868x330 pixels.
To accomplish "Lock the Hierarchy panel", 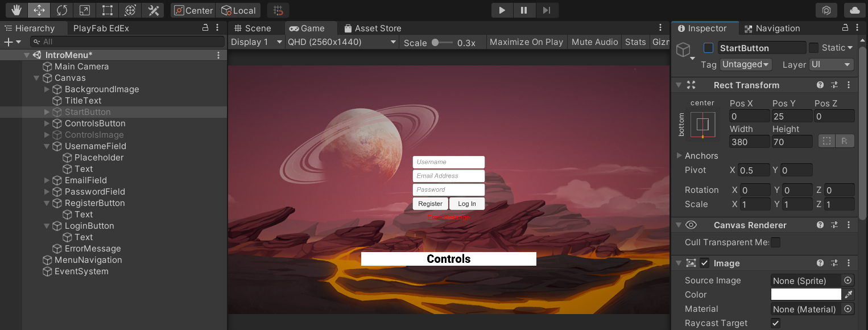I will [206, 28].
